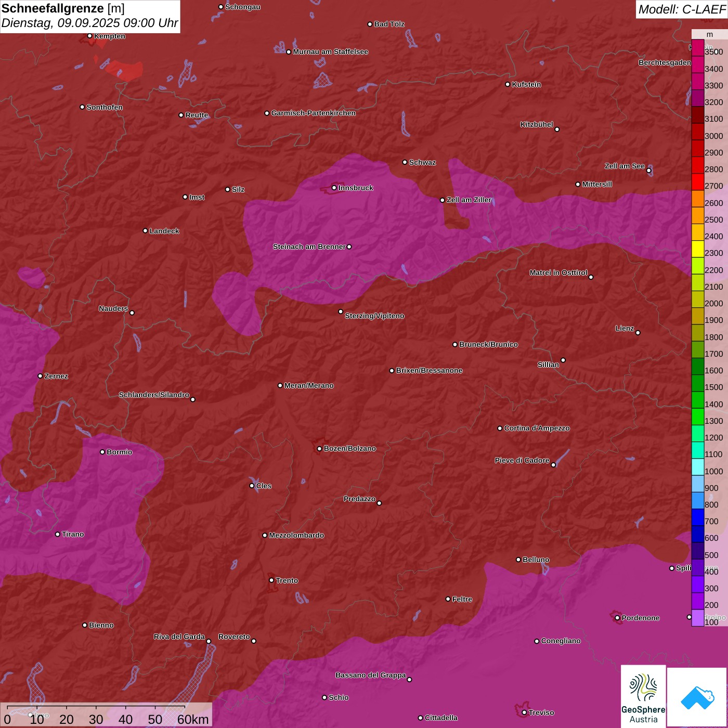Click the Zell am Ziller label
Screen dimensions: 728x728
[469, 200]
